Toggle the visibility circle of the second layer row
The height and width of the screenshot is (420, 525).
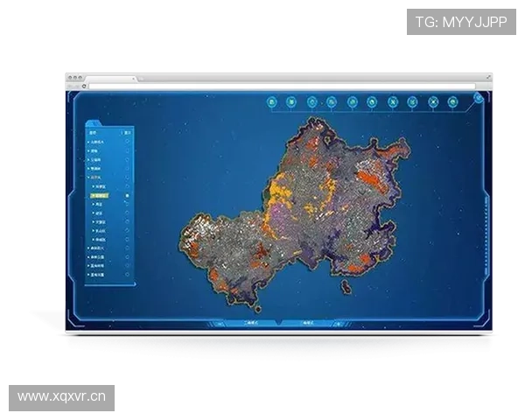click(x=127, y=150)
